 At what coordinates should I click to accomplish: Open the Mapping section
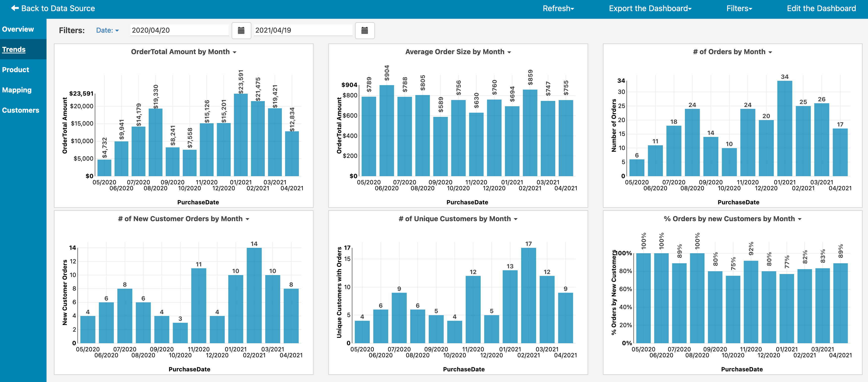17,90
